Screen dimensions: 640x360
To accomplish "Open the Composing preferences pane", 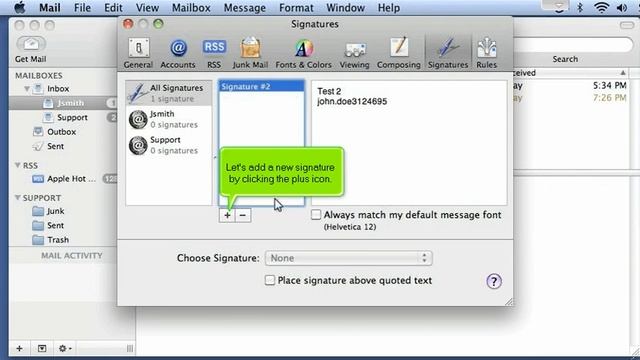I will tap(398, 53).
